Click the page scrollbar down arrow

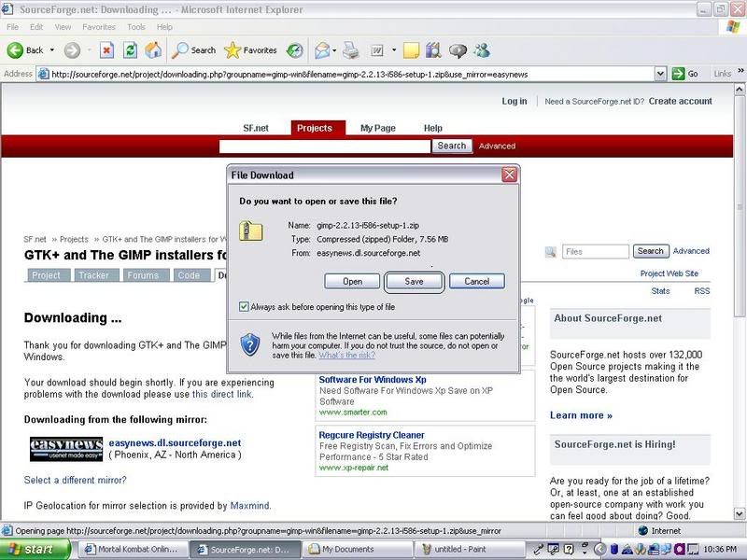[x=739, y=514]
